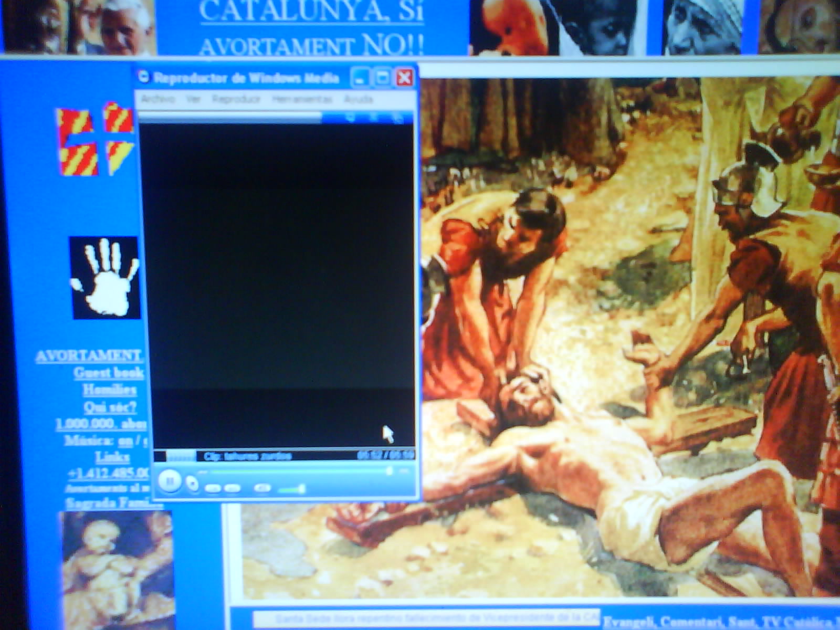Pause playback in Windows Media Player

pyautogui.click(x=169, y=480)
